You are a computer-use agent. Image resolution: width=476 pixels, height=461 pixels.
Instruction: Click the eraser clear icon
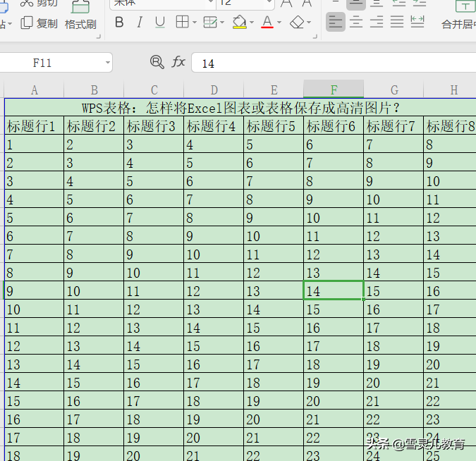coord(297,22)
